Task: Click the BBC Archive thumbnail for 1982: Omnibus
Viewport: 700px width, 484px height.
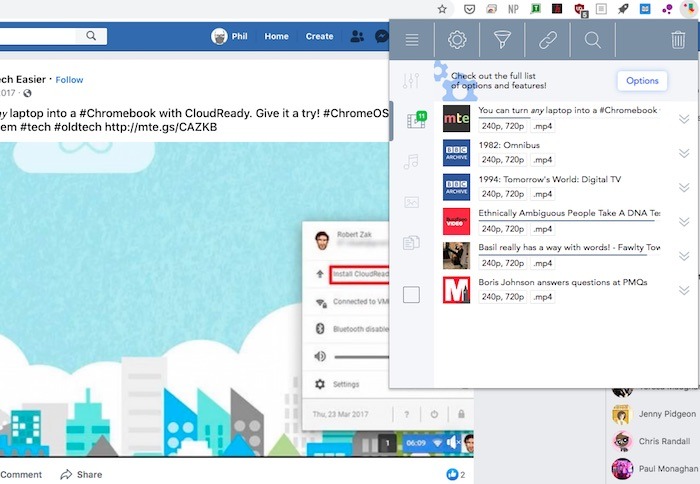Action: 456,153
